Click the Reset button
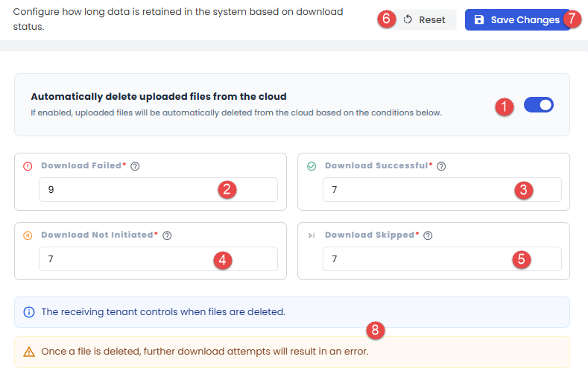Screen dimensions: 588x368 [x=425, y=20]
